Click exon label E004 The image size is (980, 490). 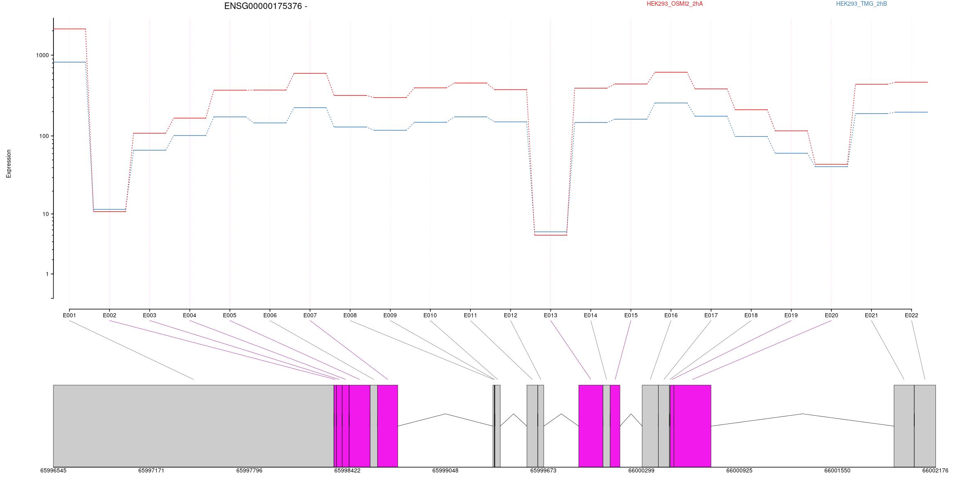[189, 315]
